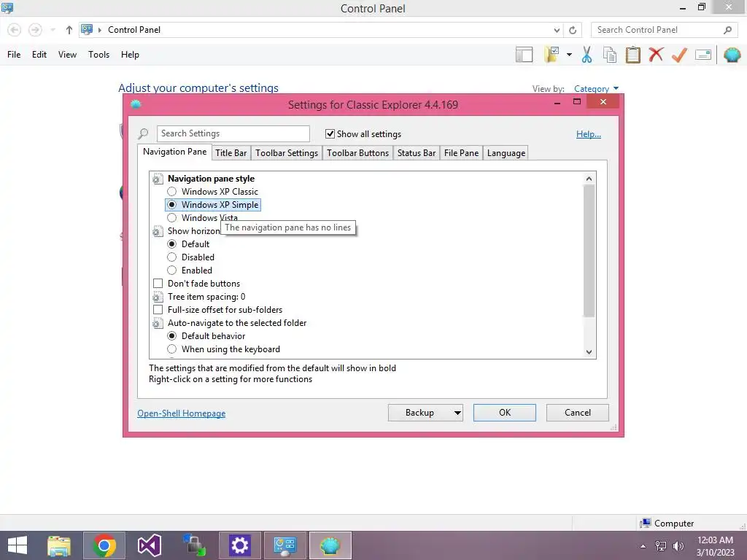Open Visual Studio from the taskbar
The image size is (747, 560).
point(149,545)
